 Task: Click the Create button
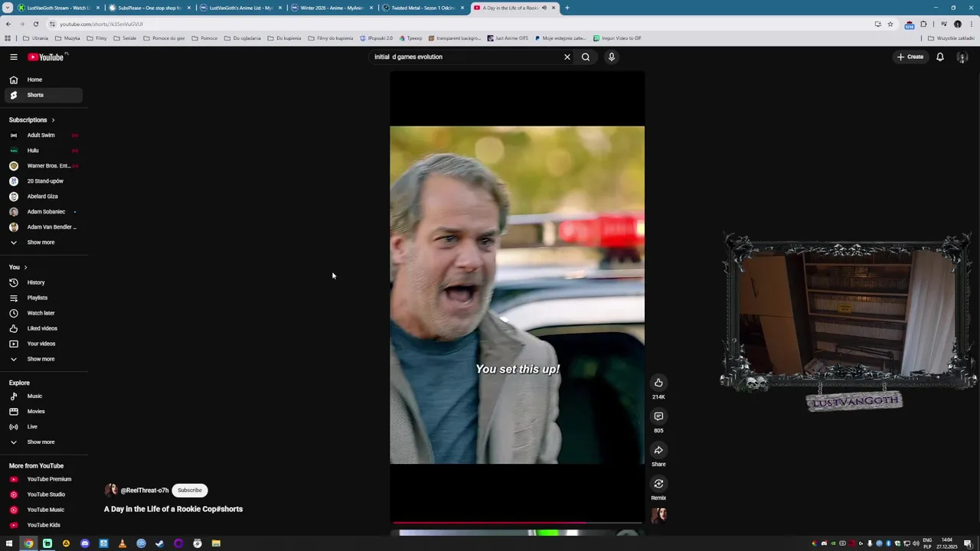click(x=911, y=57)
